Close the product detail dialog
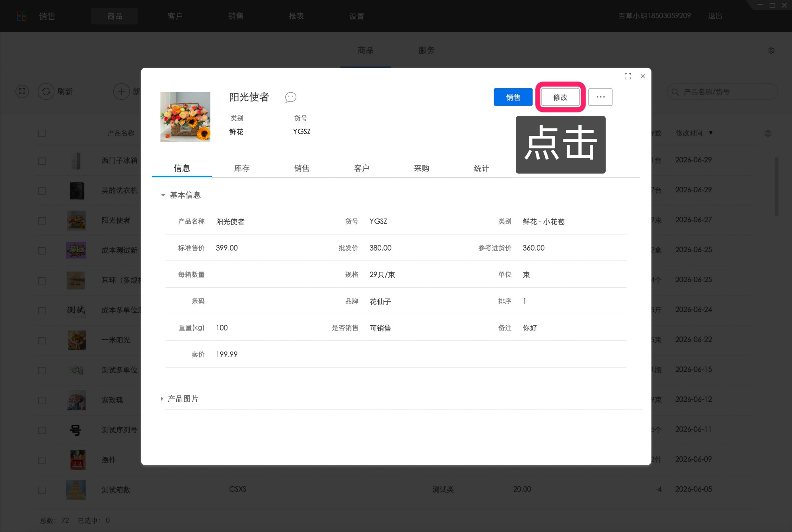 tap(643, 76)
